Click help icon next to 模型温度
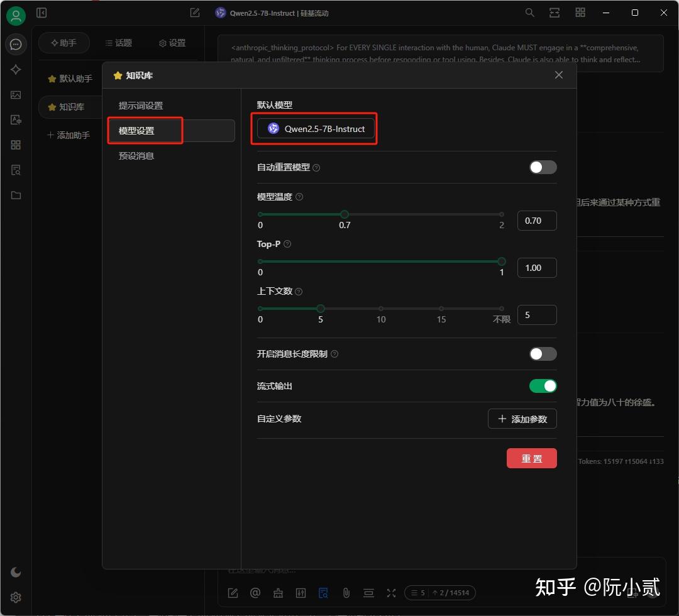679x616 pixels. 299,197
